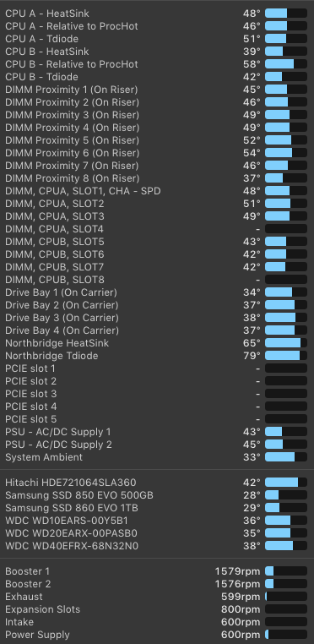Screen dimensions: 314x644
Task: Click the CPU B - Relative to ProcHot entry
Action: (157, 64)
